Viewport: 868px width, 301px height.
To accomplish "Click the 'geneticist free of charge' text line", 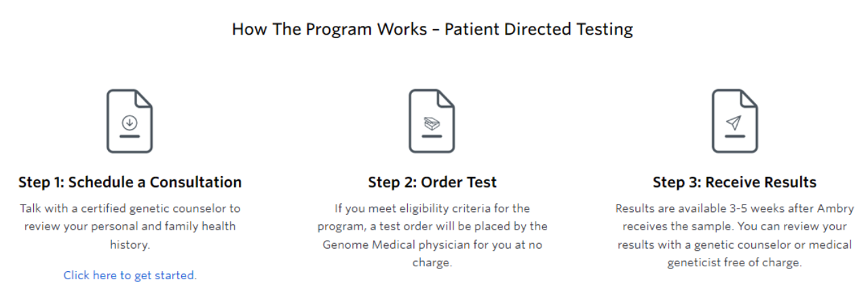I will [734, 262].
